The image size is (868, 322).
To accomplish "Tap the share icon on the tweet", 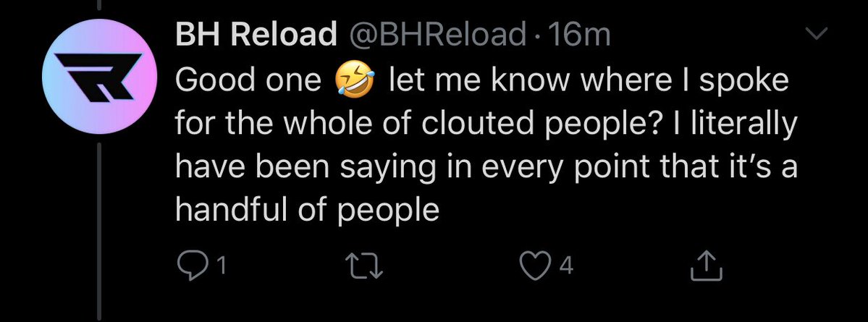I will click(x=707, y=266).
